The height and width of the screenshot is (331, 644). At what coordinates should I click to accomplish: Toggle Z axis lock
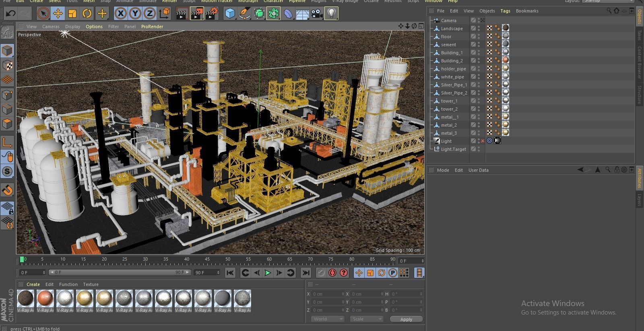(150, 13)
